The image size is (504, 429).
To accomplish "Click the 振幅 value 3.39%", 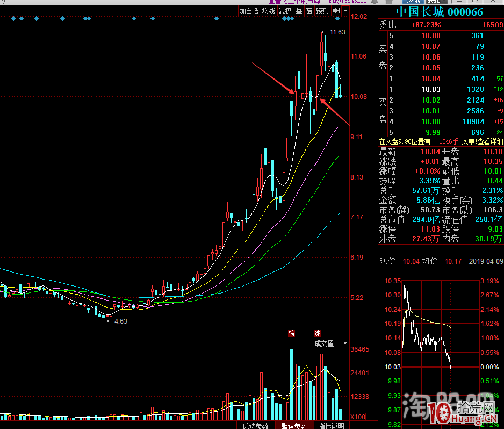I will point(429,181).
